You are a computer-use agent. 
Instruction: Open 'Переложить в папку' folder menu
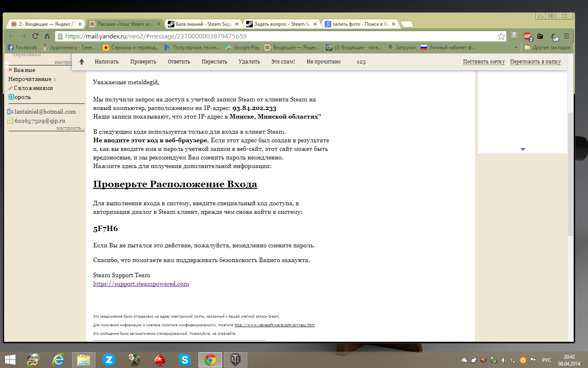[x=535, y=62]
